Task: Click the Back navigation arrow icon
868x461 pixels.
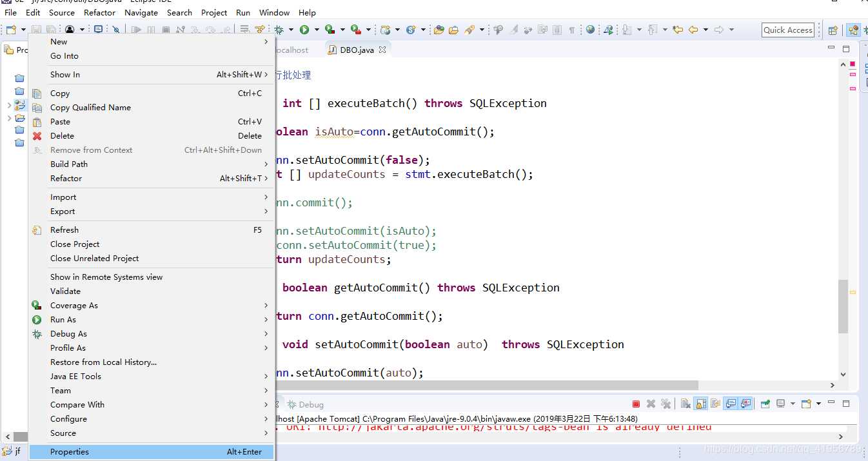Action: [x=693, y=30]
